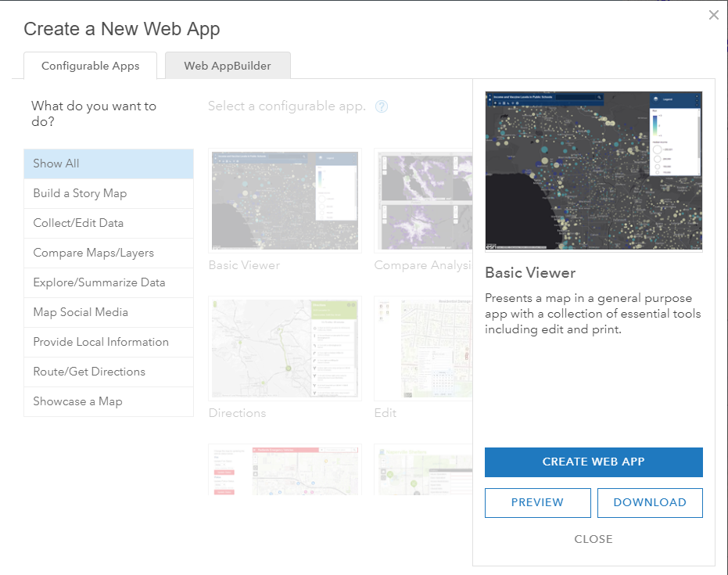Screen dimensions: 728x575
Task: Select Provide Local Information category
Action: 109,342
